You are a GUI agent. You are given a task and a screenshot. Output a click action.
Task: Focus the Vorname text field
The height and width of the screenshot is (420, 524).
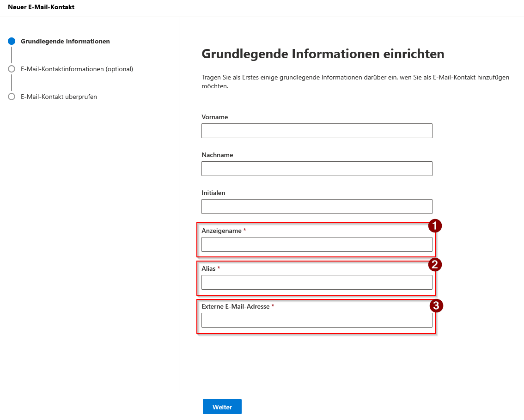pos(317,131)
